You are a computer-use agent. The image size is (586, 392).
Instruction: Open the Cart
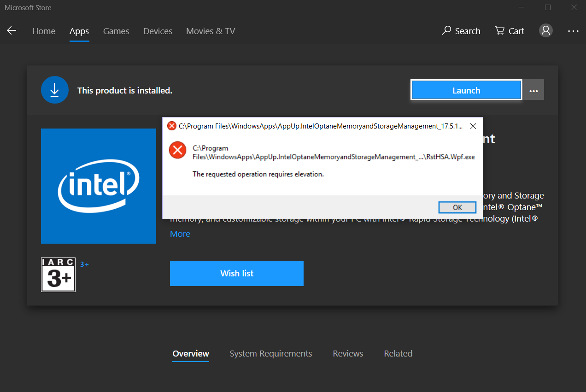(x=510, y=31)
